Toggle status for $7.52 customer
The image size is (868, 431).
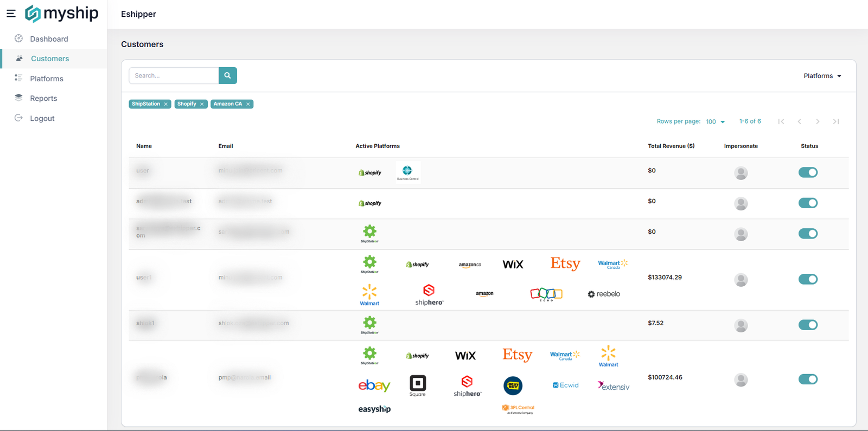point(808,325)
